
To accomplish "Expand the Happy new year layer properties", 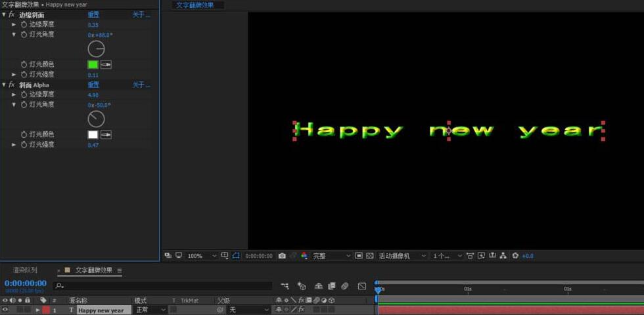I will 37,310.
